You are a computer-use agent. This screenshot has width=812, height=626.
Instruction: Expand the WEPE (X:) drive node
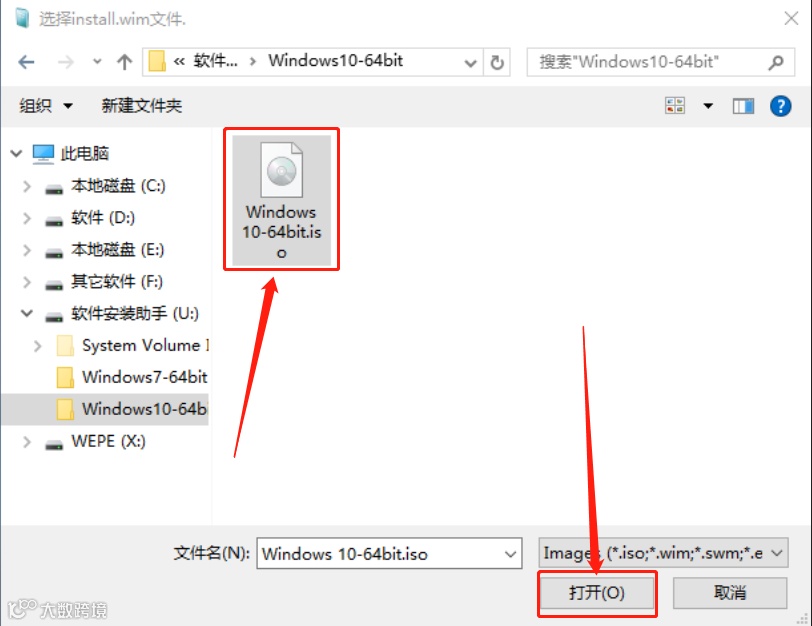tap(27, 442)
